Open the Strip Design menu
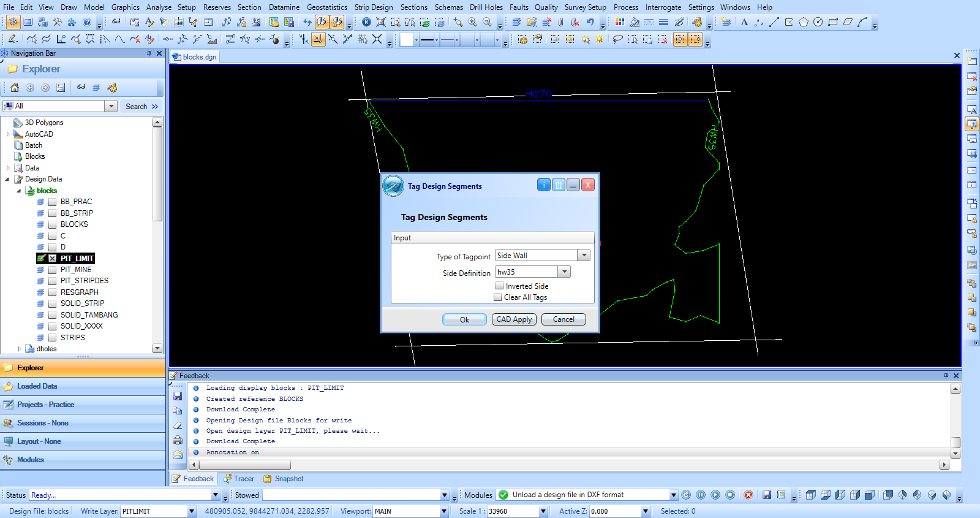 373,7
